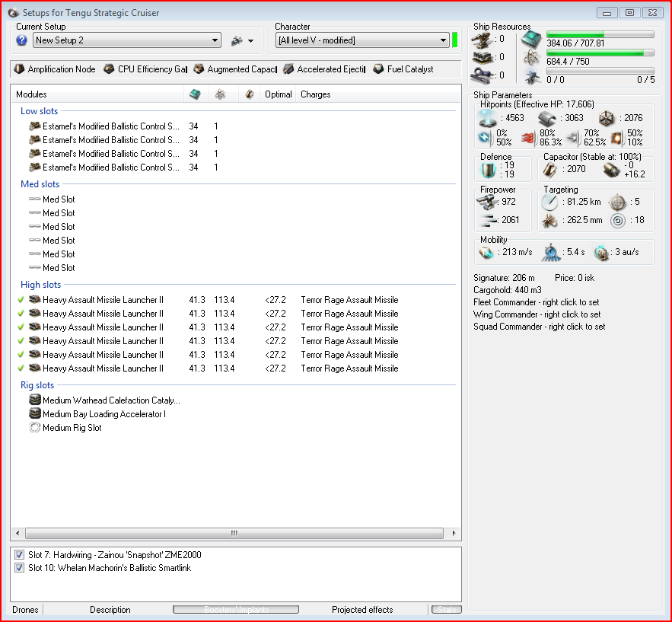Click the left arrow of the horizontal scrollbar
Viewport: 672px width, 622px height.
(x=18, y=533)
